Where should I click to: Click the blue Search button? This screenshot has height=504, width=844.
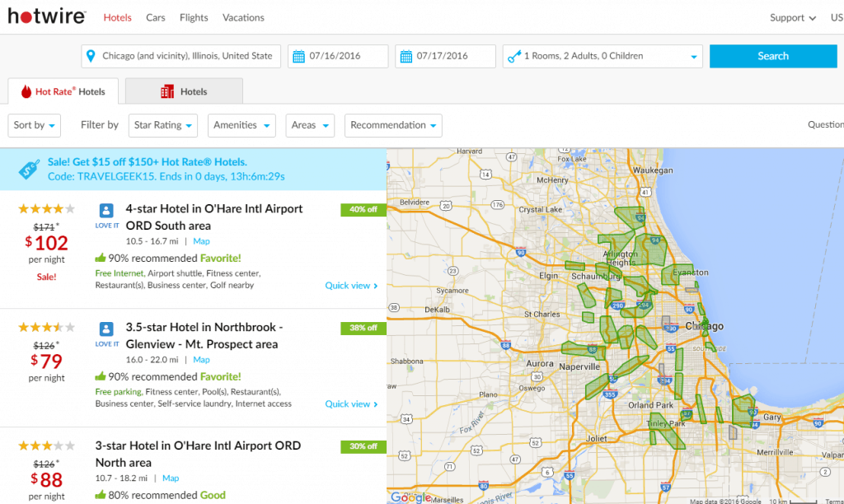coord(772,55)
